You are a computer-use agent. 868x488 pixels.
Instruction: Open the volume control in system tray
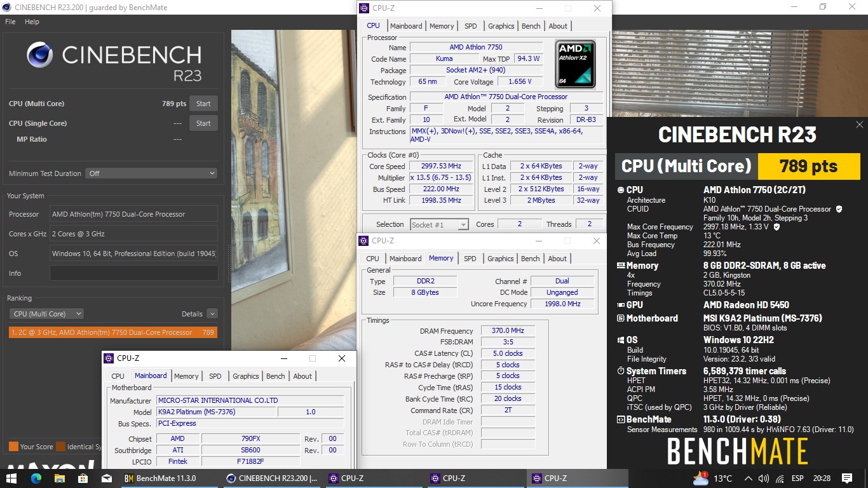[763, 478]
